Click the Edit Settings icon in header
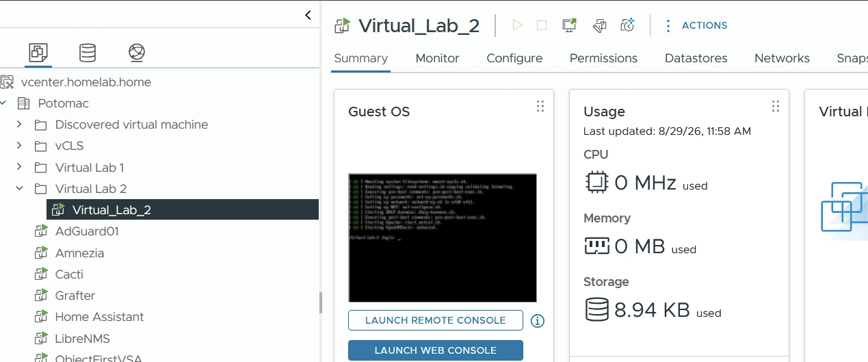 pyautogui.click(x=599, y=25)
